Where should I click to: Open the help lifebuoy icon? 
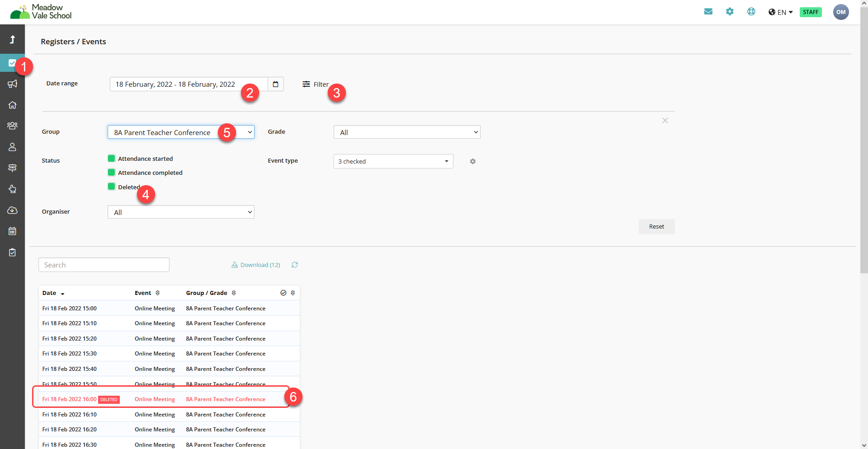(751, 12)
